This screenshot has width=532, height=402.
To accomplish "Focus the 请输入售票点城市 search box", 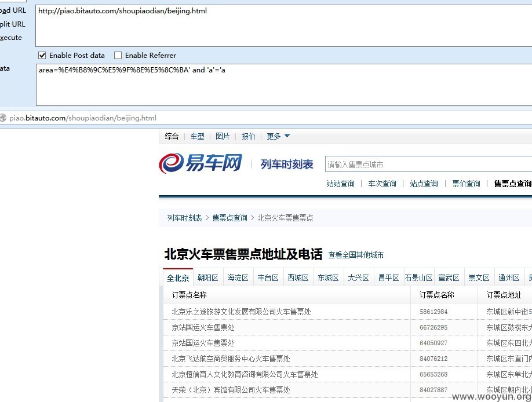I will click(428, 164).
